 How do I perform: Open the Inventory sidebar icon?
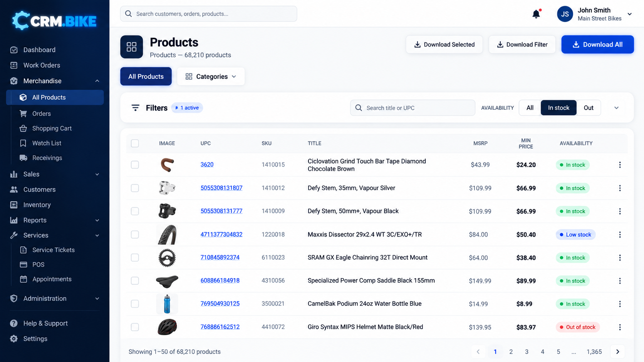(14, 205)
